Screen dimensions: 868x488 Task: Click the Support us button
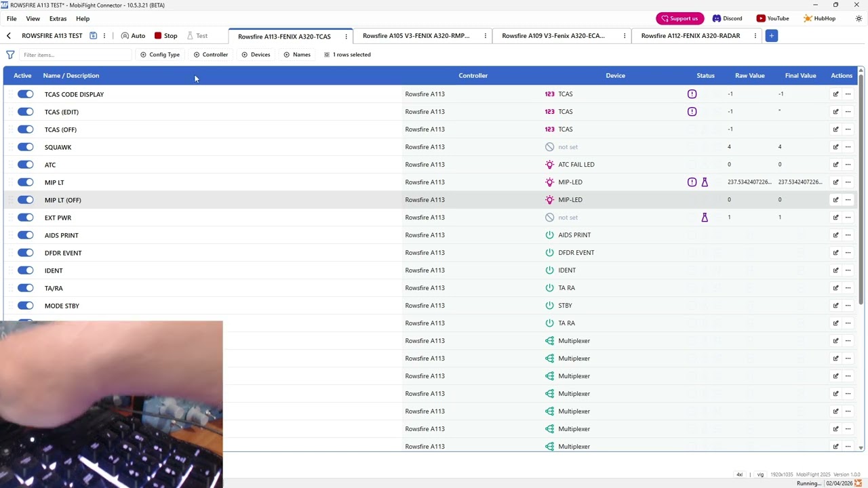tap(679, 18)
